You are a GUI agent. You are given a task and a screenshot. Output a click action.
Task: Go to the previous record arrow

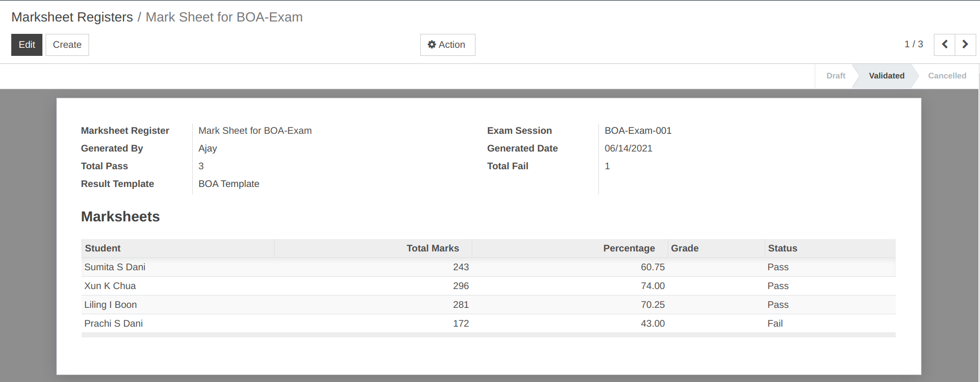click(945, 45)
